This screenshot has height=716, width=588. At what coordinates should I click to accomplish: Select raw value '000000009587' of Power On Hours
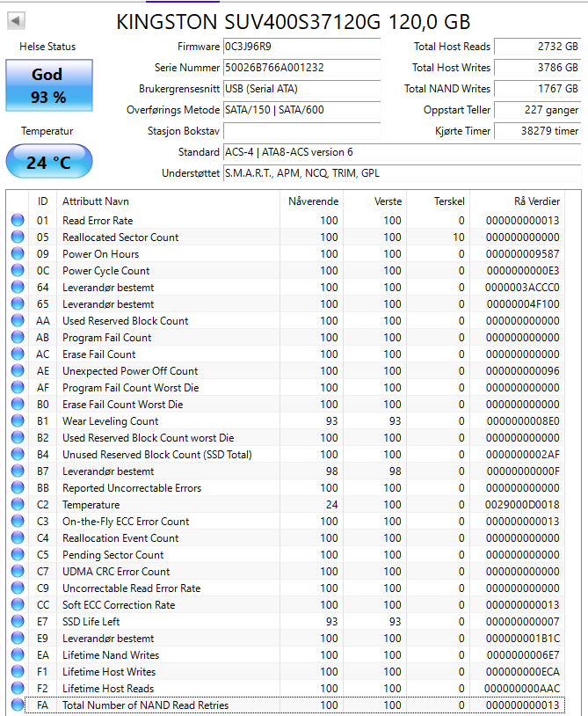(522, 254)
